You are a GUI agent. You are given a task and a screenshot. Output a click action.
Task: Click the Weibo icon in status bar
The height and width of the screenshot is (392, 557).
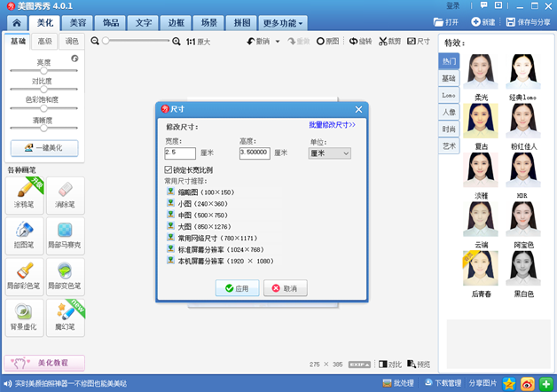pos(528,384)
